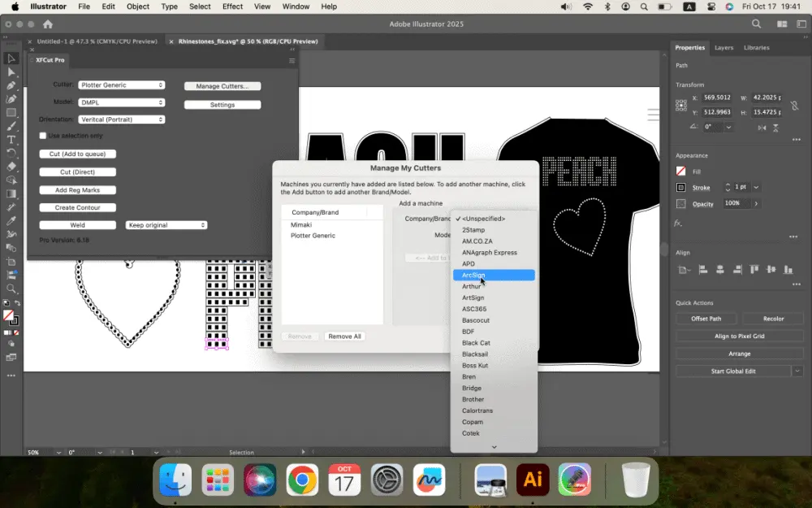The height and width of the screenshot is (508, 812).
Task: Switch to the Layers tab
Action: pyautogui.click(x=723, y=48)
